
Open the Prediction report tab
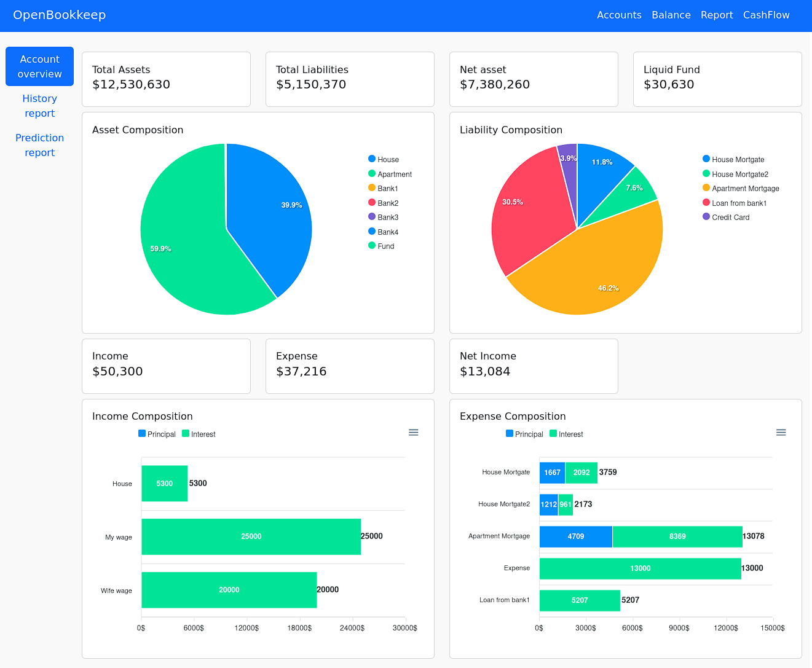[39, 145]
